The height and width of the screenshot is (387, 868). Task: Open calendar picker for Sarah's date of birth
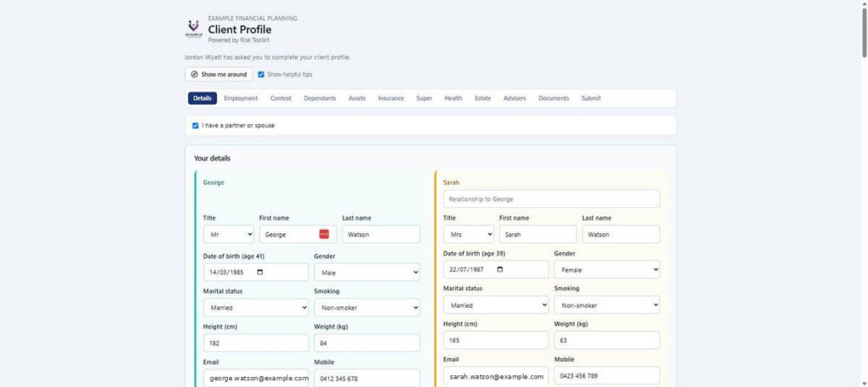pos(500,270)
